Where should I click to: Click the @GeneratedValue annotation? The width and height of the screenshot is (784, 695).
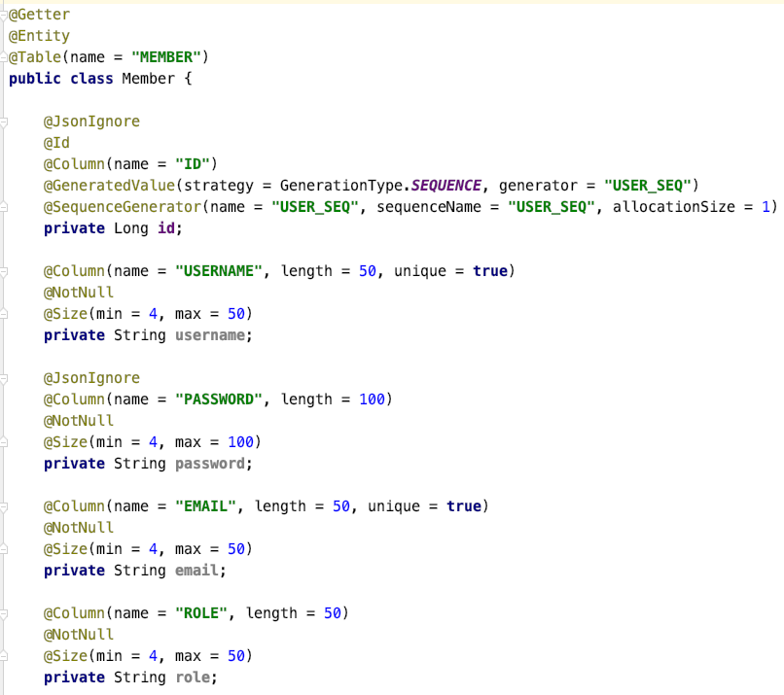(x=109, y=186)
